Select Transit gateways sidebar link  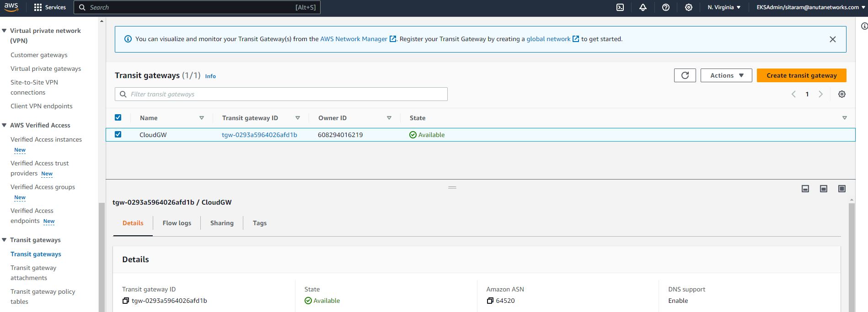(x=36, y=254)
